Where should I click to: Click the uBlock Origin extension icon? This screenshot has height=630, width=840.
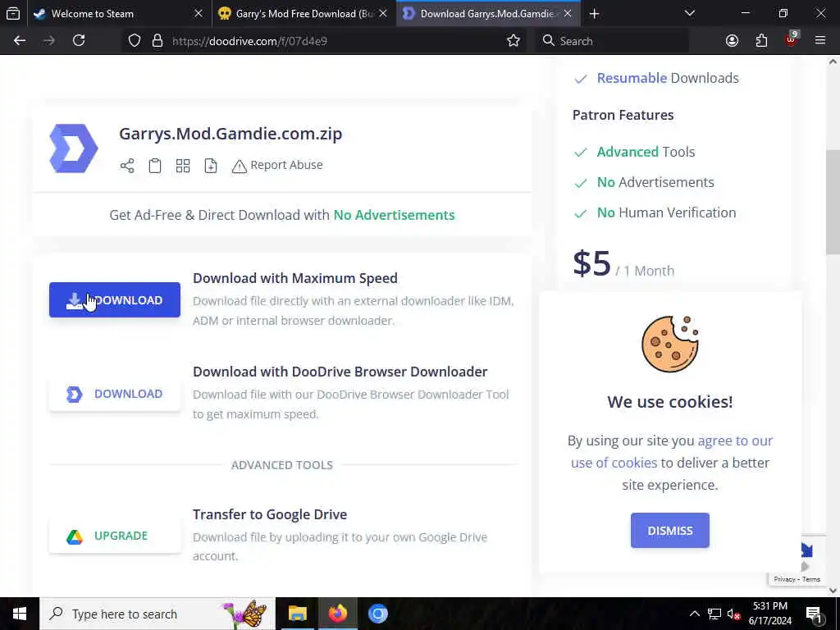click(791, 39)
